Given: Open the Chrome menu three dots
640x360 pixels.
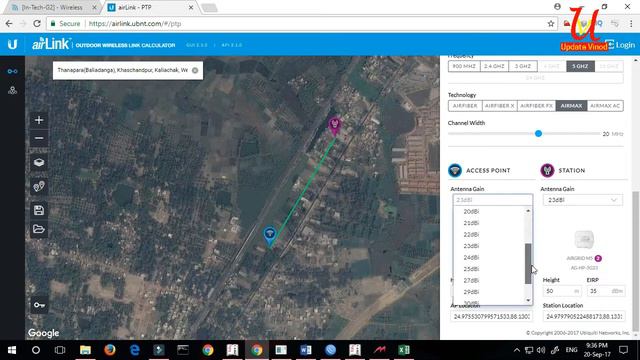Looking at the screenshot, I should click(x=631, y=24).
